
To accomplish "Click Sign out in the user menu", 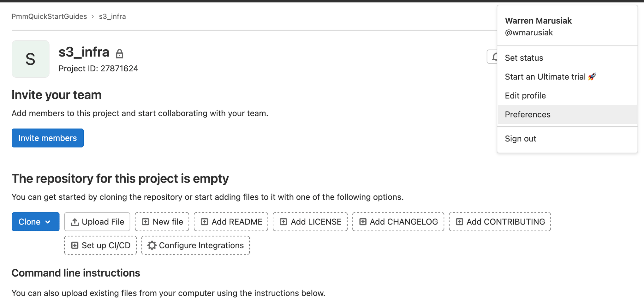I will [x=520, y=138].
